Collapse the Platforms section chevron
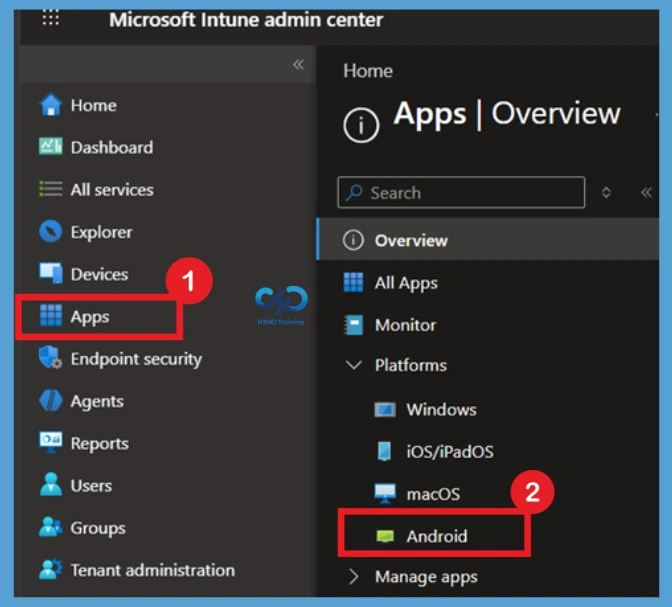 354,365
